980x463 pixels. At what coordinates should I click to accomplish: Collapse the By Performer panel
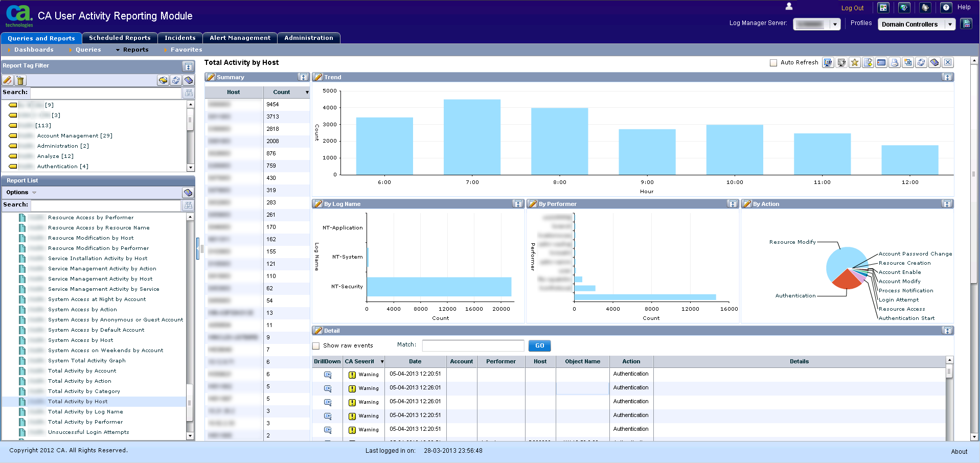tap(733, 204)
